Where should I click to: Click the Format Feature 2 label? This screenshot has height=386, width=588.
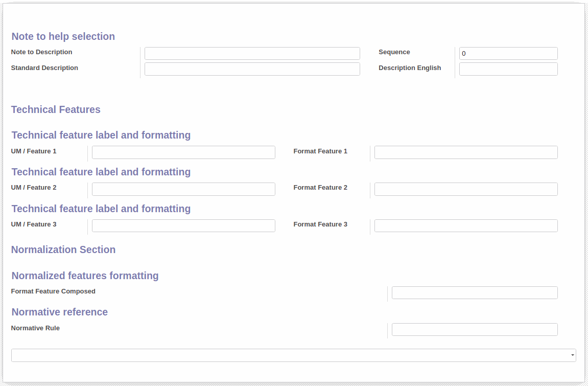tap(320, 188)
